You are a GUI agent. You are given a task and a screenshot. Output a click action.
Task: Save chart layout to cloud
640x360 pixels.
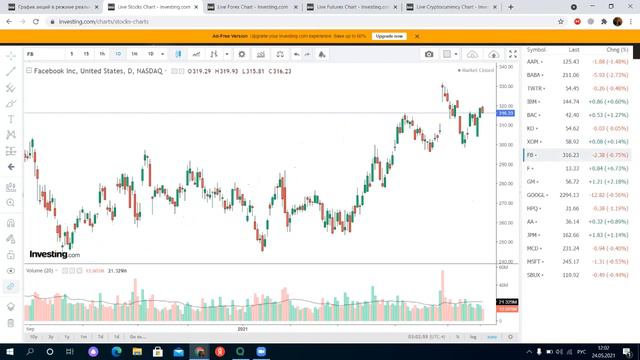tap(493, 54)
